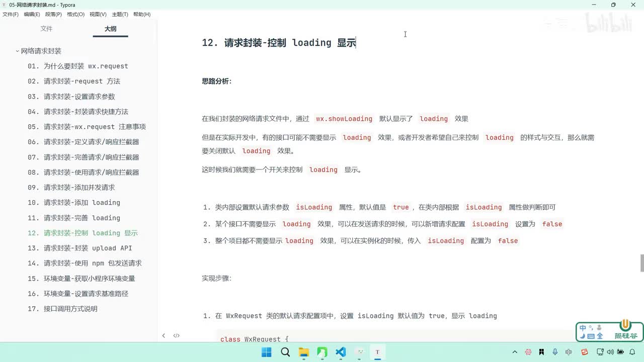
Task: Jump to 11. 请求封装-完善 loading
Action: [x=74, y=218]
